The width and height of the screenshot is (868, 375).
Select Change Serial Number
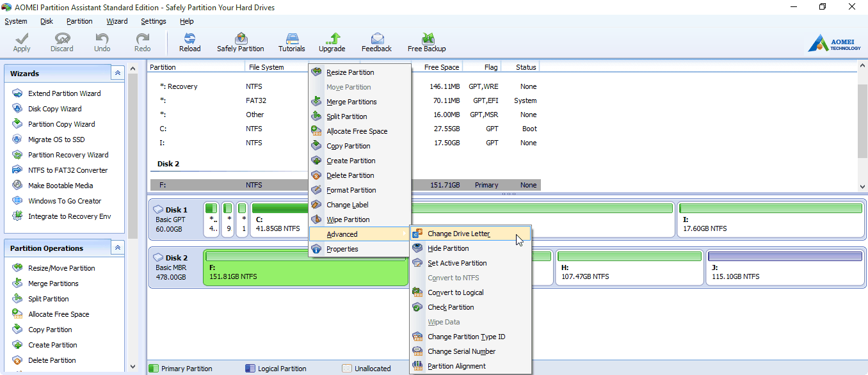[470, 351]
